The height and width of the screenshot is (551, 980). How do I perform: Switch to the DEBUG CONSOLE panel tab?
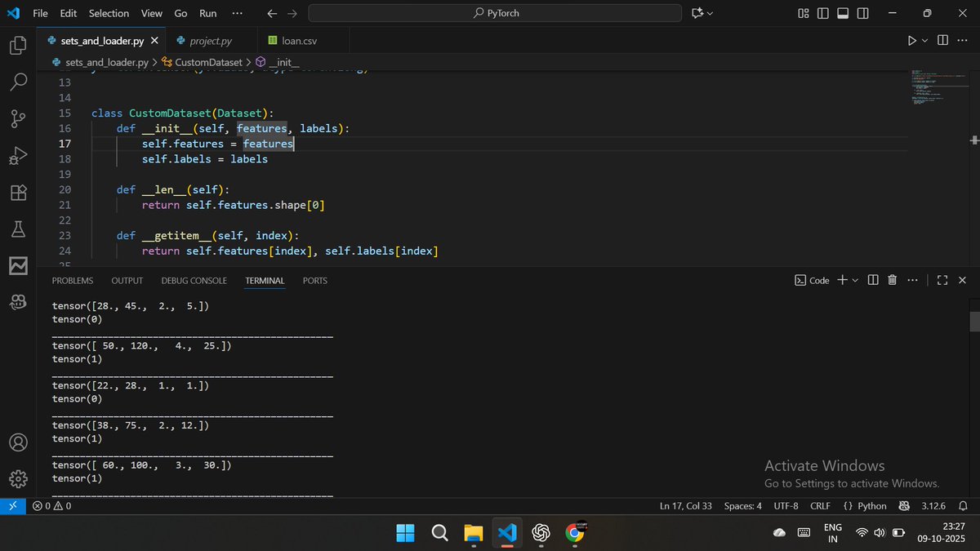click(194, 280)
